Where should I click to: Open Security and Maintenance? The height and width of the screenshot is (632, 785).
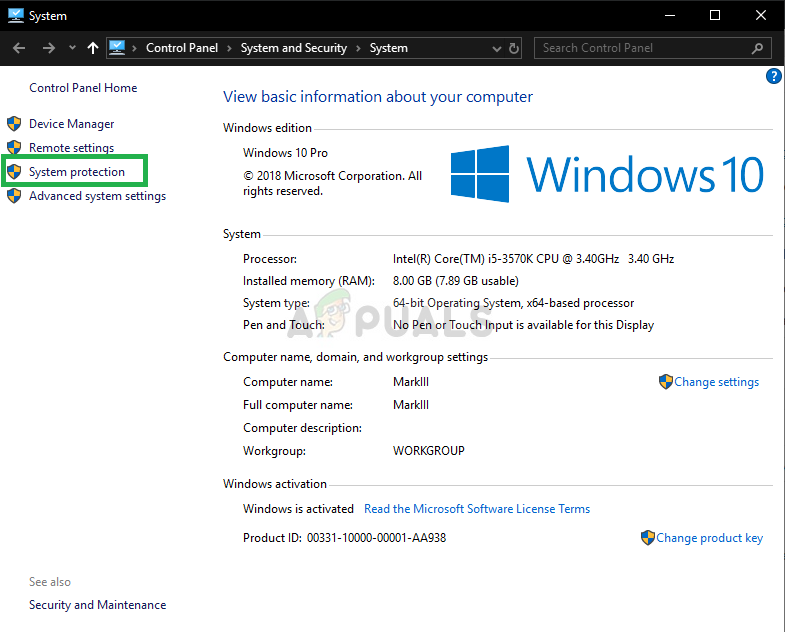(x=98, y=605)
